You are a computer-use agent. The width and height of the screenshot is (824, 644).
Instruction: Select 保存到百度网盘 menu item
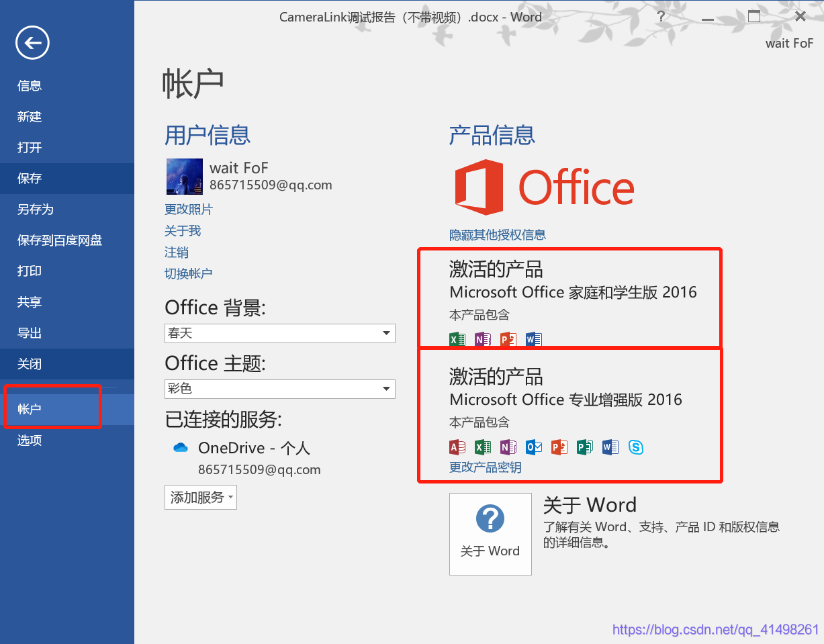[x=67, y=240]
